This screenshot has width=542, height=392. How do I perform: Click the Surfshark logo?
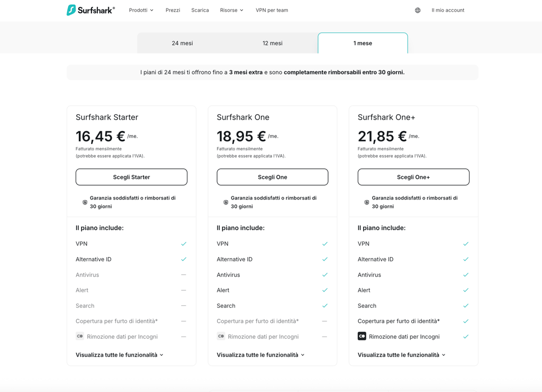(91, 10)
